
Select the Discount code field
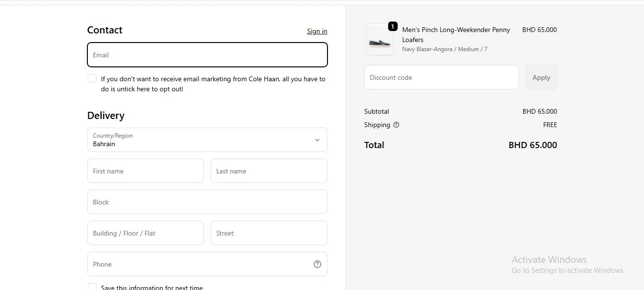point(442,77)
